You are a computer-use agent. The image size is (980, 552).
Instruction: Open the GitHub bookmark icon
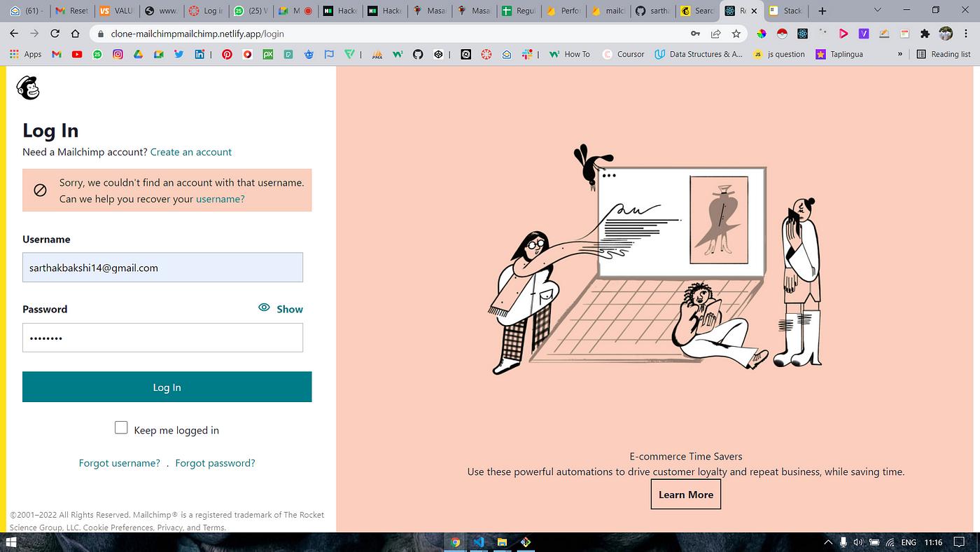418,54
